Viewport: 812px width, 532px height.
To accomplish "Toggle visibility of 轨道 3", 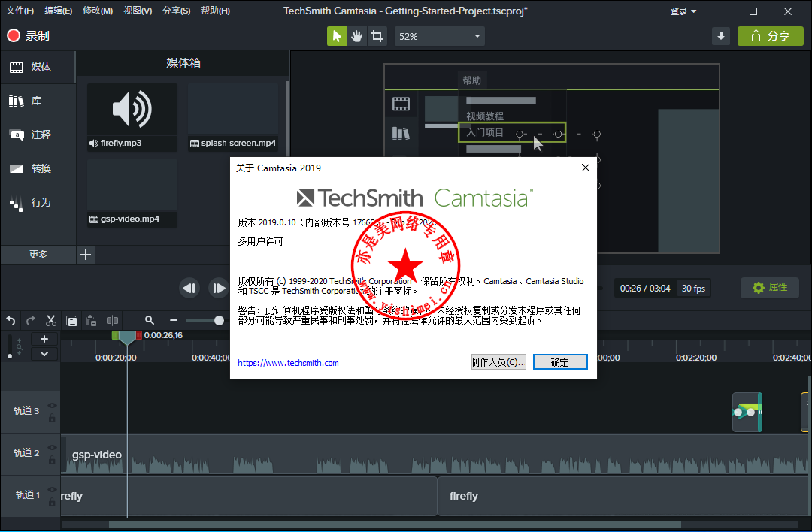I will (52, 405).
